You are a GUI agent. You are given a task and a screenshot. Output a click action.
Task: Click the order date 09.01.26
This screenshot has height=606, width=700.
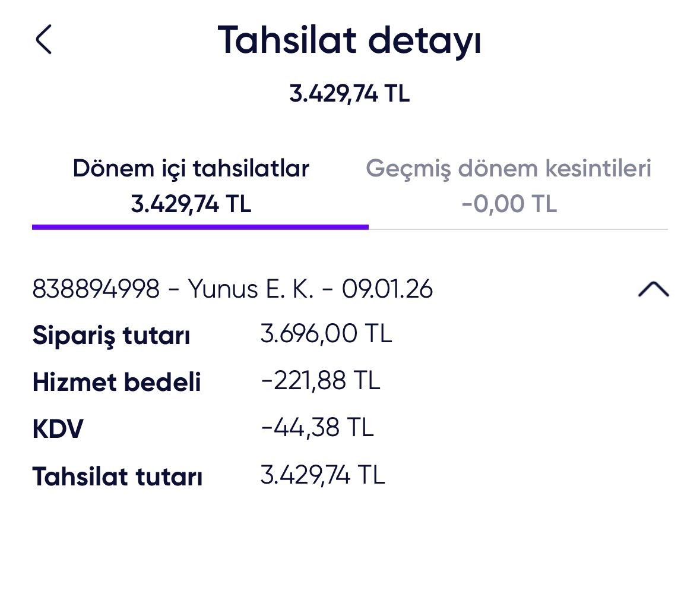tap(387, 289)
